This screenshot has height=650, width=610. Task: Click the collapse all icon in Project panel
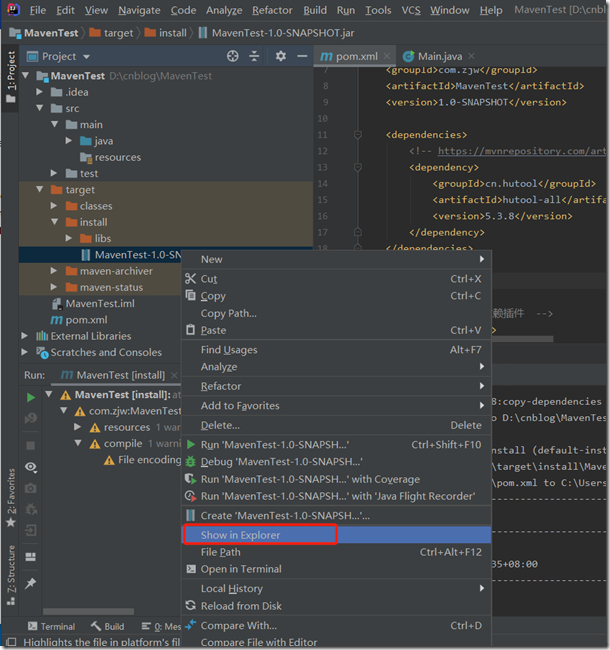tap(254, 56)
